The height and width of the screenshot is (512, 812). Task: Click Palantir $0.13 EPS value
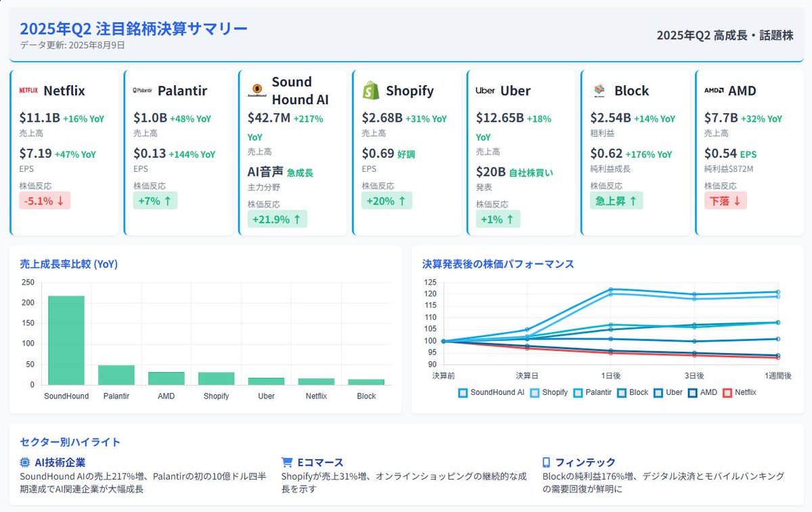click(x=150, y=154)
